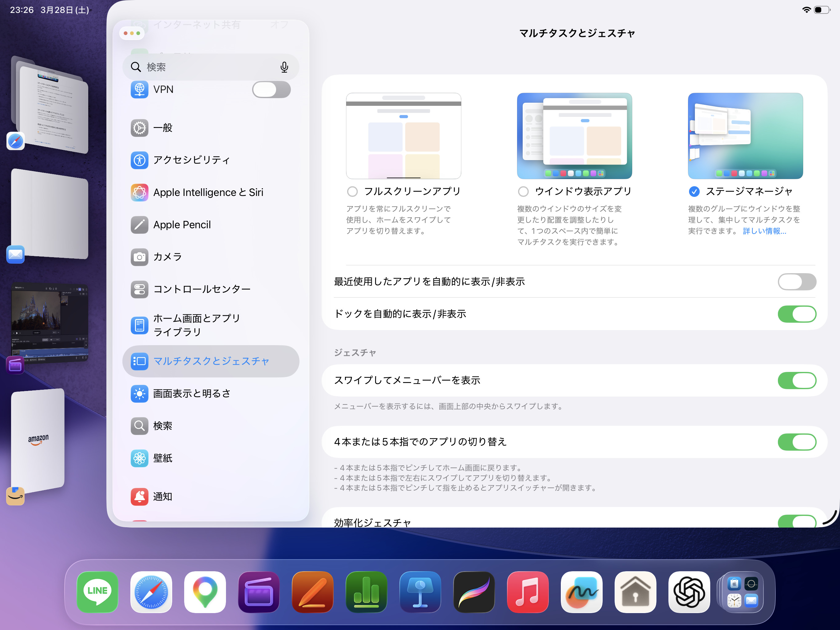Viewport: 840px width, 630px height.
Task: Open Apple Pencil settings
Action: 181,225
